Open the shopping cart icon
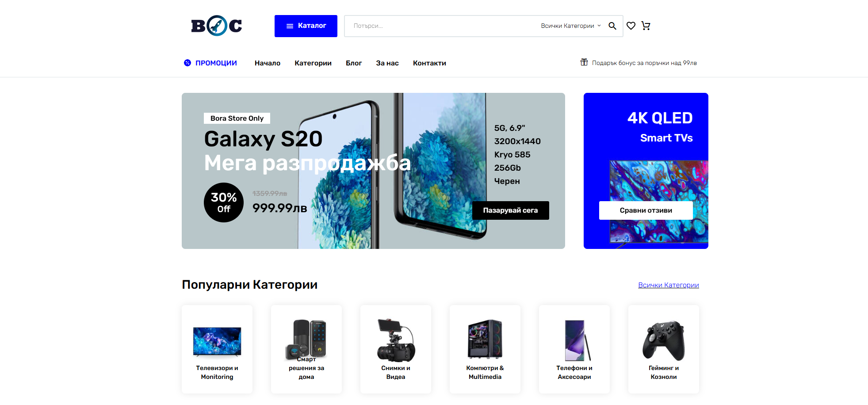Screen dimensions: 868x405 click(x=646, y=26)
